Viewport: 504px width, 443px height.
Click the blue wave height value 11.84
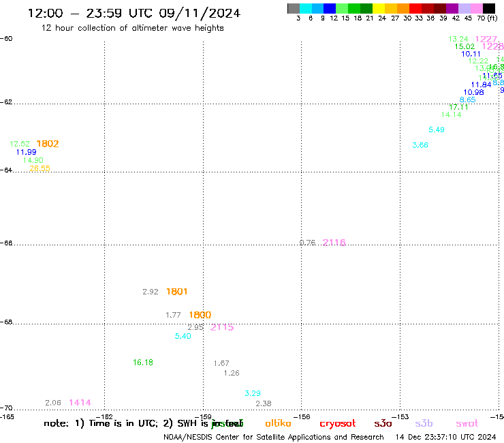(x=481, y=85)
